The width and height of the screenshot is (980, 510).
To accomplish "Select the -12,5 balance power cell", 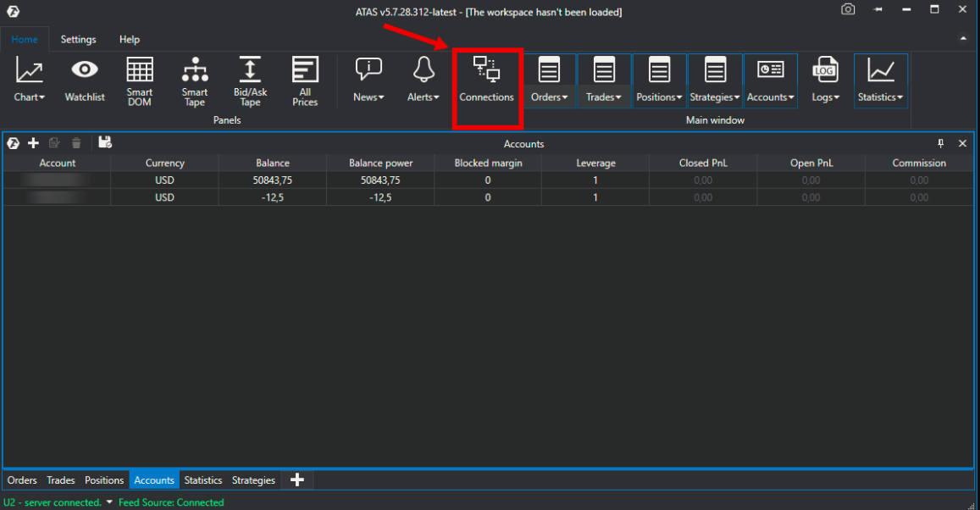I will tap(380, 197).
